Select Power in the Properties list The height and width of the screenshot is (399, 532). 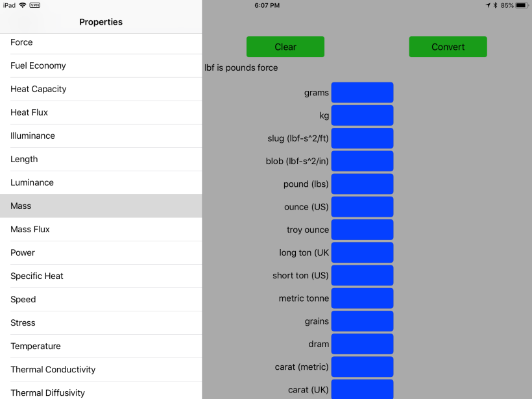pyautogui.click(x=101, y=253)
